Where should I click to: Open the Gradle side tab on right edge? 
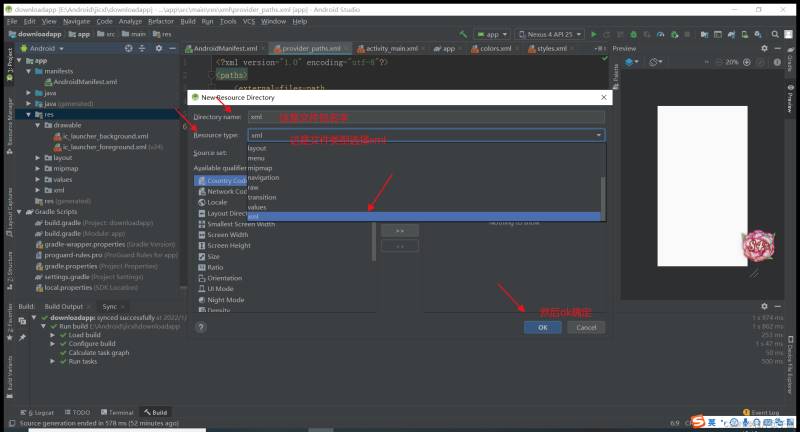(790, 60)
